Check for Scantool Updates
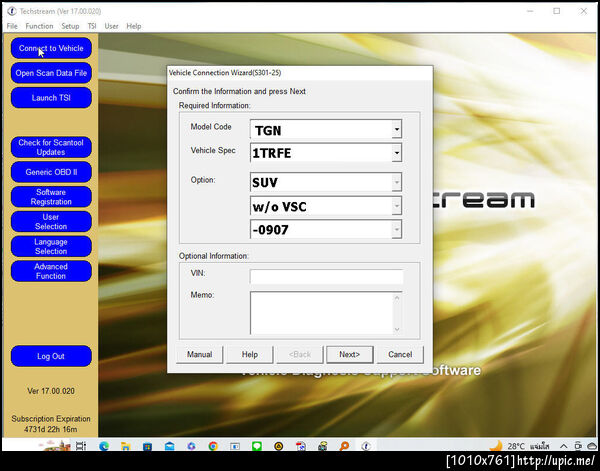Viewport: 600px width, 471px height. pos(51,147)
